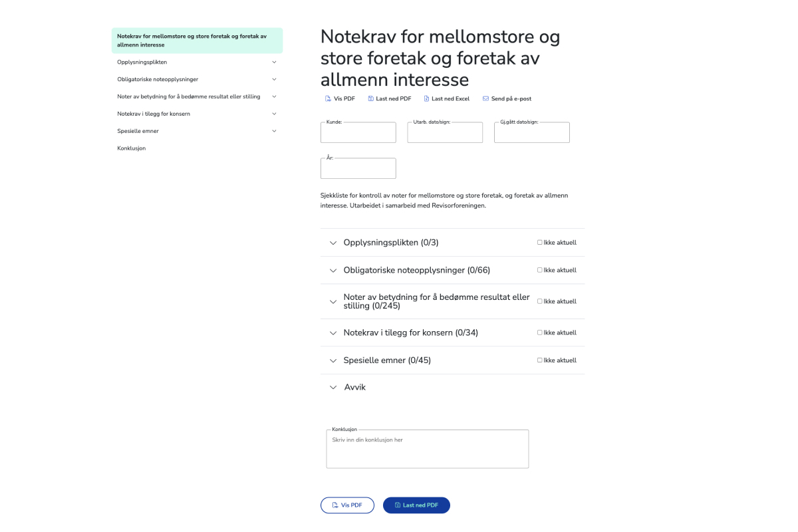
Task: Click the Last ned PDF download icon
Action: pos(370,98)
